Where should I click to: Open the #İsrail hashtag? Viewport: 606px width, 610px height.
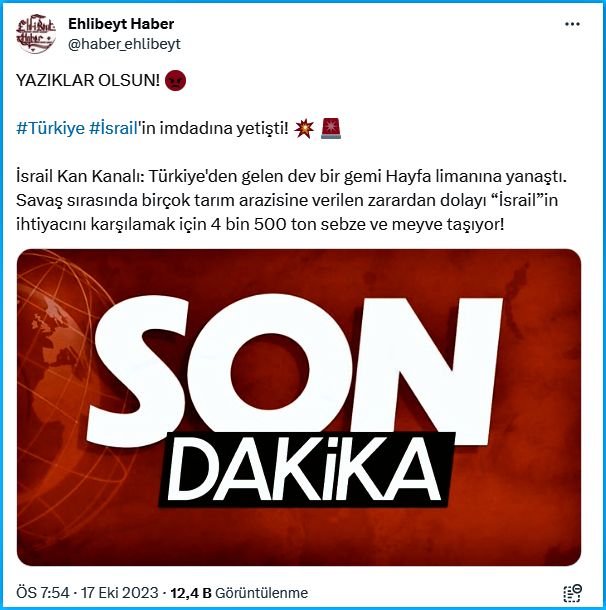[113, 128]
